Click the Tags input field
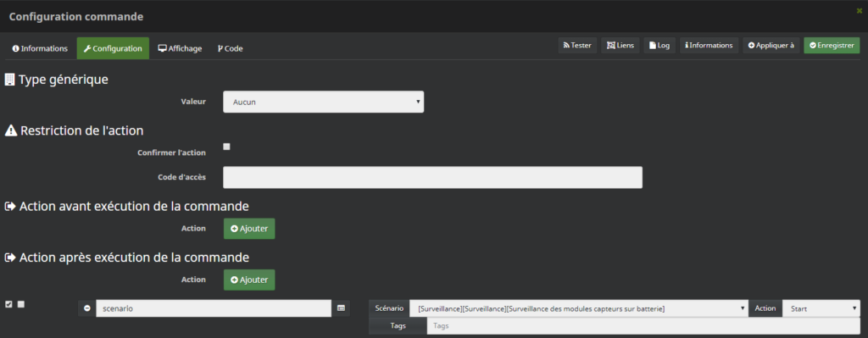 (643, 326)
